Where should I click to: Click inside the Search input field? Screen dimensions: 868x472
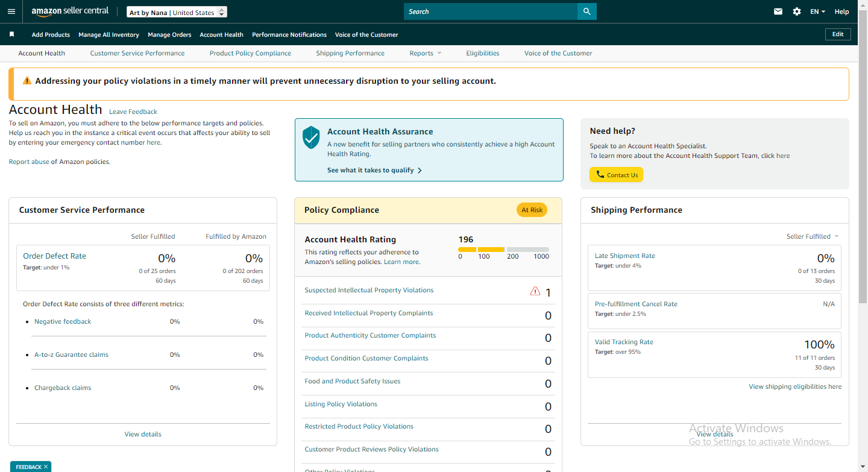490,11
